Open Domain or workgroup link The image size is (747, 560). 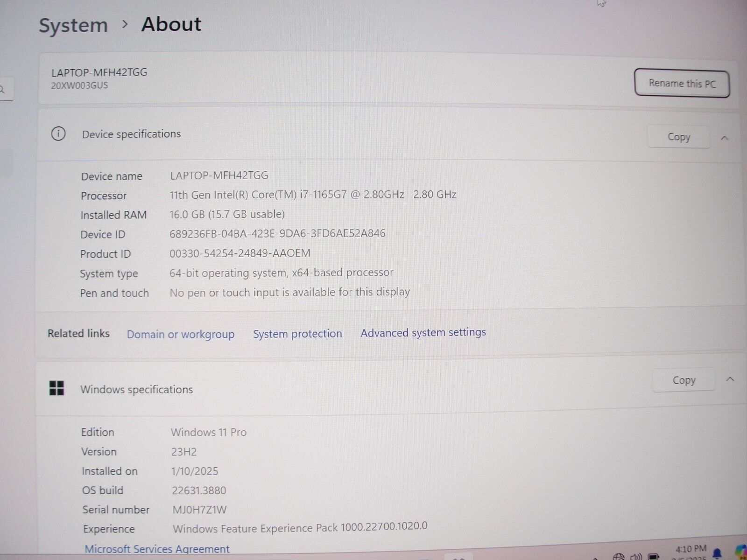pyautogui.click(x=181, y=335)
